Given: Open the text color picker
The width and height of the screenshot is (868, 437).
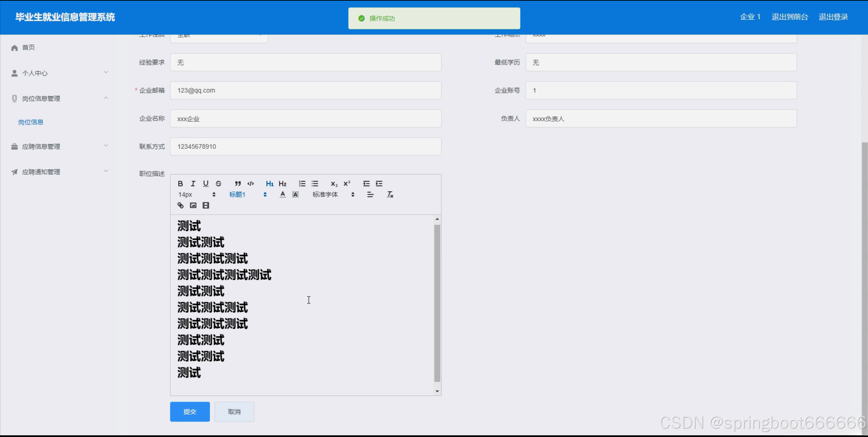Looking at the screenshot, I should [283, 195].
